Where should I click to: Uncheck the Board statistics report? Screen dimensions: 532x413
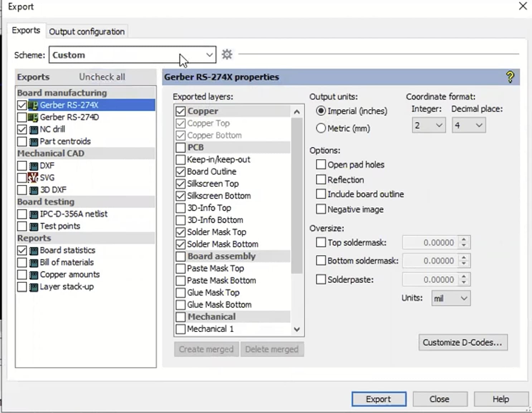point(22,250)
